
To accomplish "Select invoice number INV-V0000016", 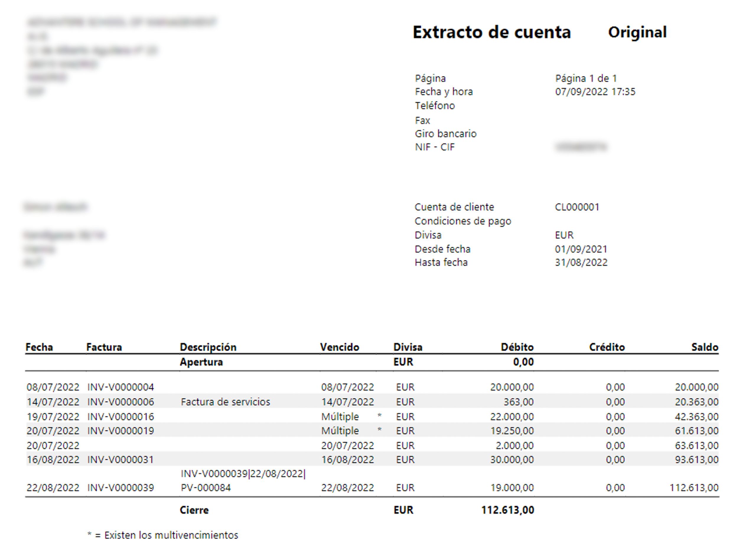I will coord(120,417).
